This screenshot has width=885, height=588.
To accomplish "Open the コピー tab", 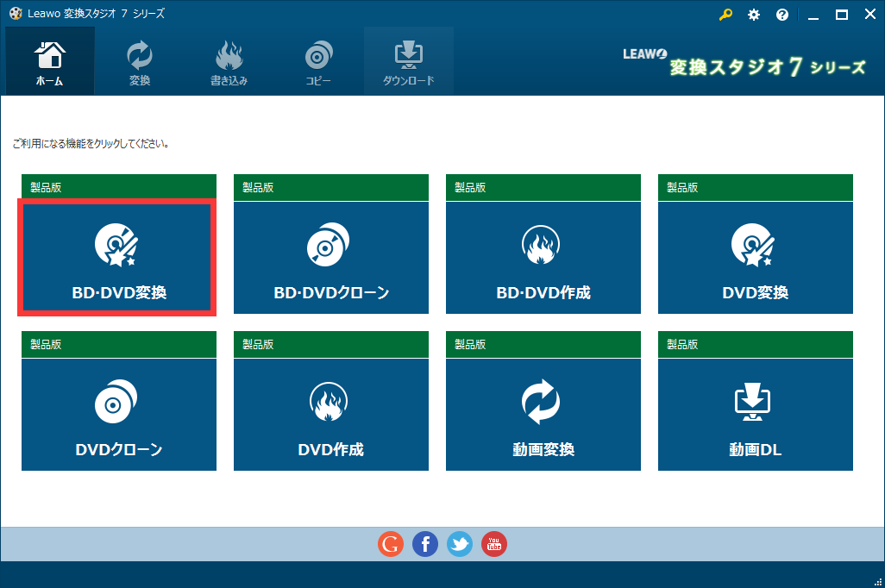I will point(318,60).
